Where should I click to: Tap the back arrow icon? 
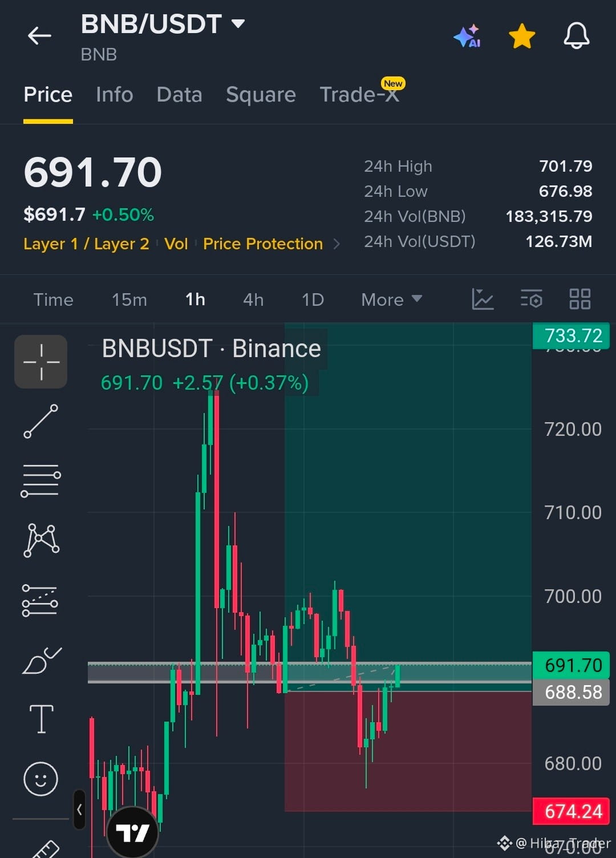click(39, 36)
